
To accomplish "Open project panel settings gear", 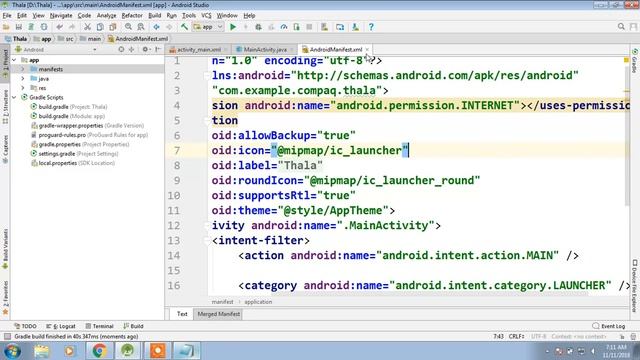I will [146, 49].
